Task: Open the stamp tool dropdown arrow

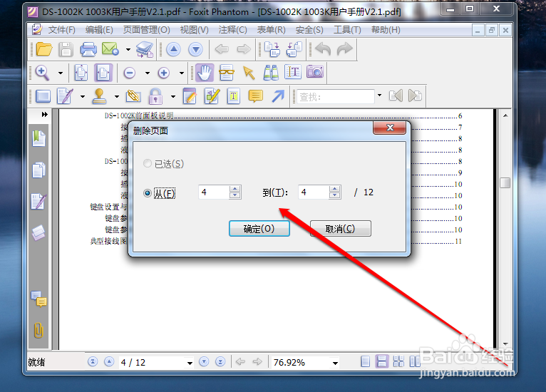Action: tap(117, 96)
